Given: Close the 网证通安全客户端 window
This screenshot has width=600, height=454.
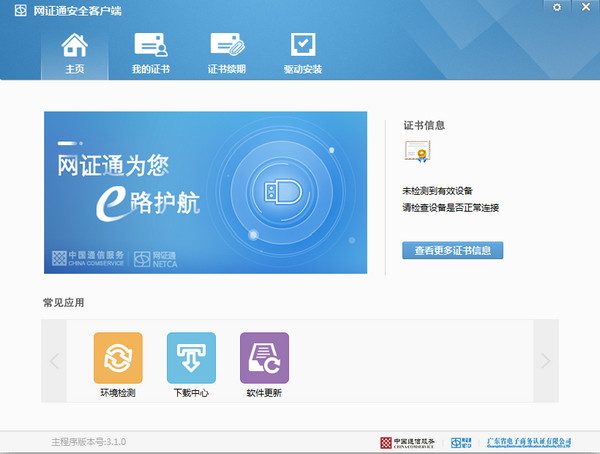Looking at the screenshot, I should click(583, 8).
